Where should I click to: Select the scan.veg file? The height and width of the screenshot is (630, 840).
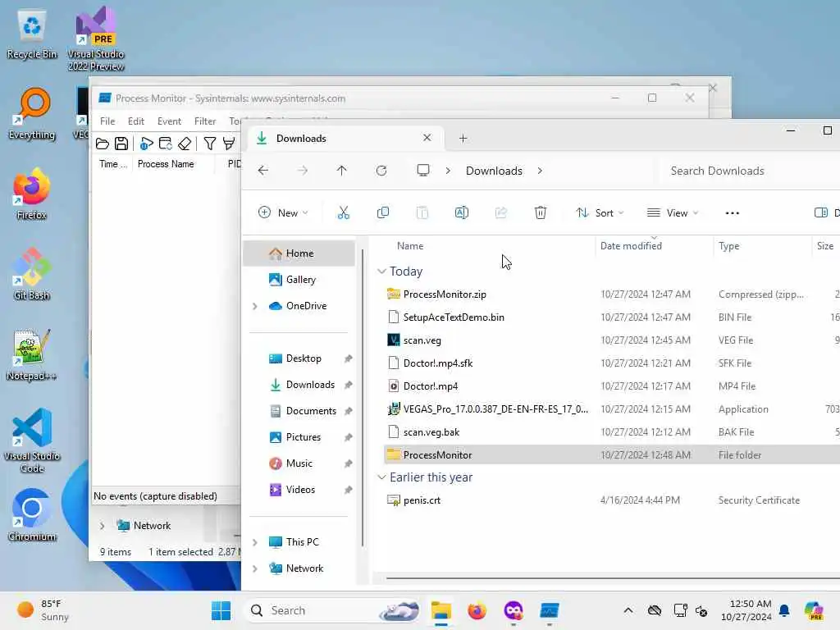[x=422, y=340]
